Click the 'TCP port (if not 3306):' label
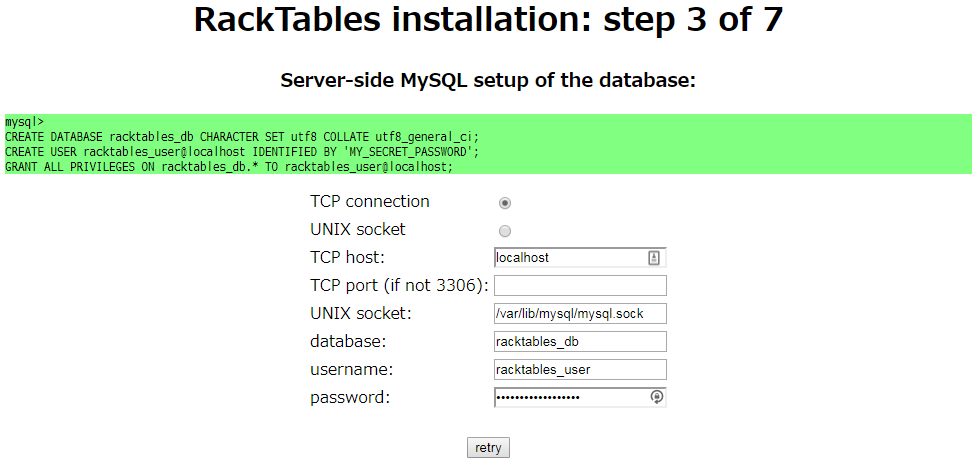The width and height of the screenshot is (975, 468). 399,285
